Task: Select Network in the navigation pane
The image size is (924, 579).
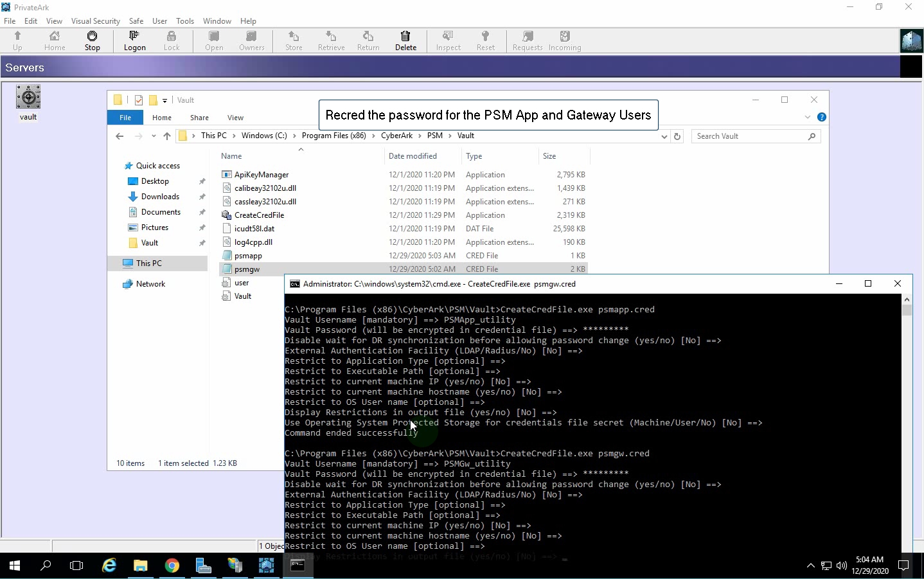Action: click(150, 284)
